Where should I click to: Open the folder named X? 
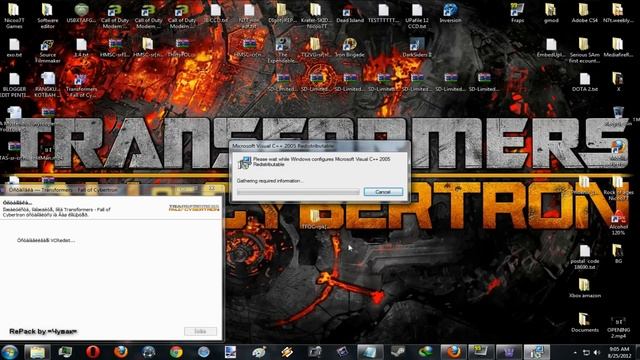618,82
